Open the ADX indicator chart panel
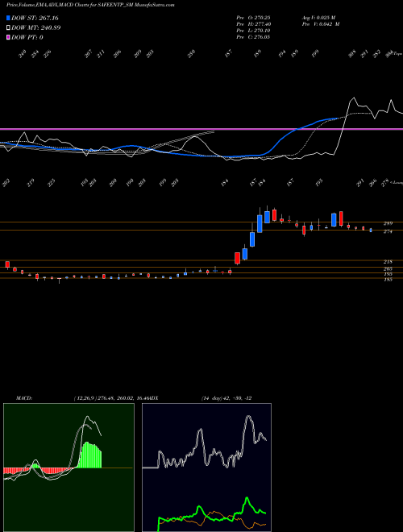Image resolution: width=403 pixels, height=532 pixels. click(x=206, y=468)
